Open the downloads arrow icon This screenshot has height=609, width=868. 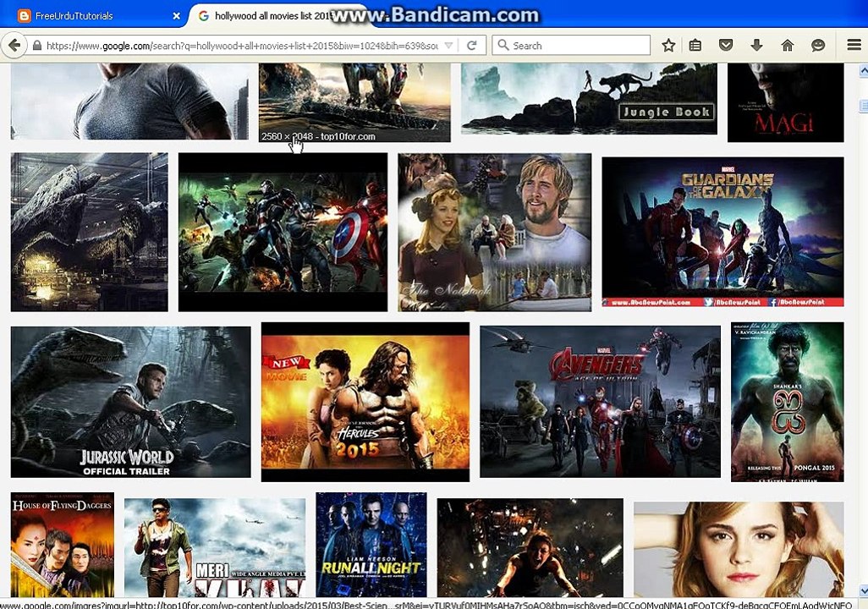[x=756, y=46]
